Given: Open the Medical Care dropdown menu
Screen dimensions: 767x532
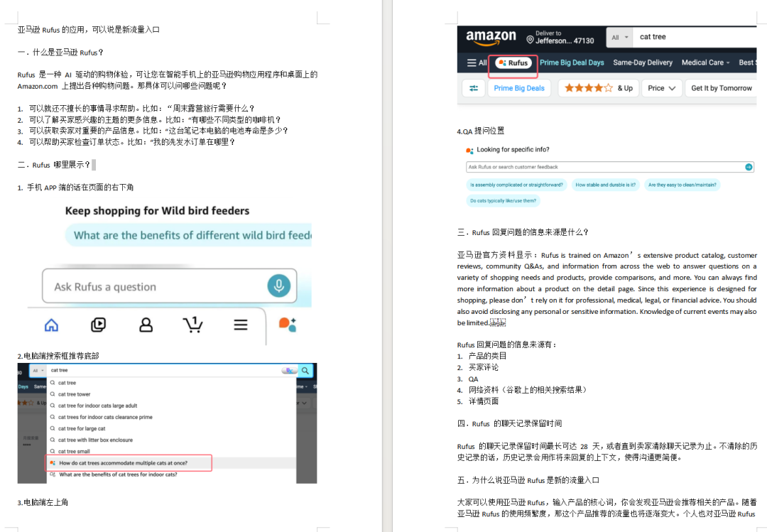Looking at the screenshot, I should 705,63.
